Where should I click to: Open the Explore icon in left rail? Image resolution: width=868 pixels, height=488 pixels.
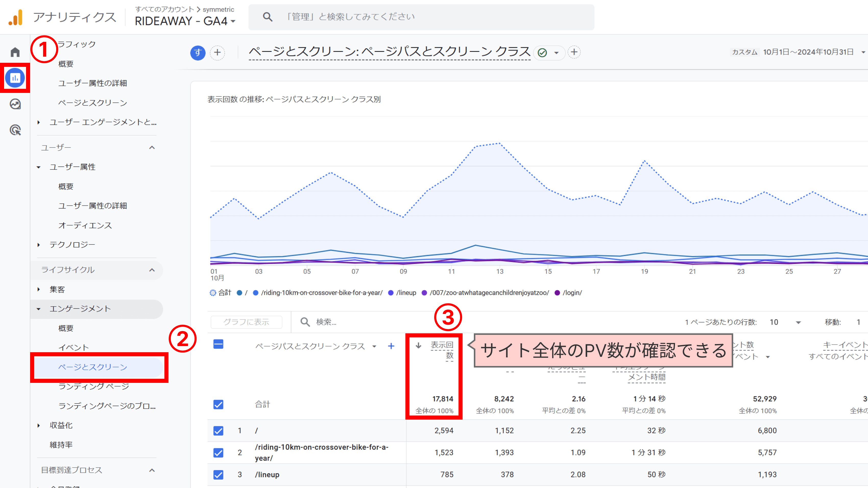pos(15,104)
